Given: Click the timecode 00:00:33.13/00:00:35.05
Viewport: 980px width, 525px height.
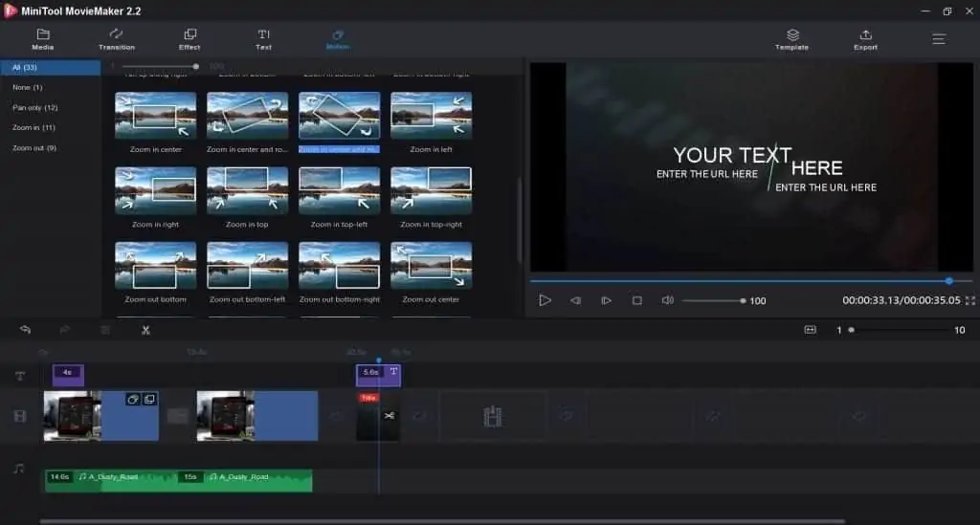Looking at the screenshot, I should tap(902, 300).
